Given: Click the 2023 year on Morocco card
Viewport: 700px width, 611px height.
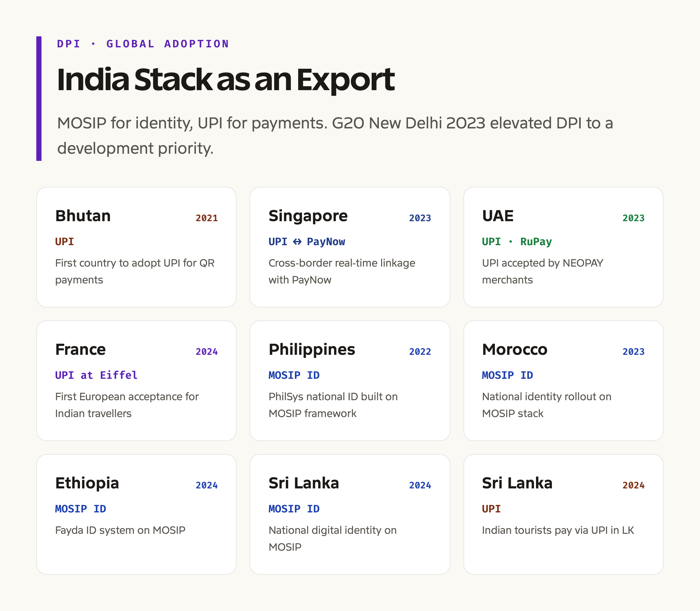Looking at the screenshot, I should 633,352.
